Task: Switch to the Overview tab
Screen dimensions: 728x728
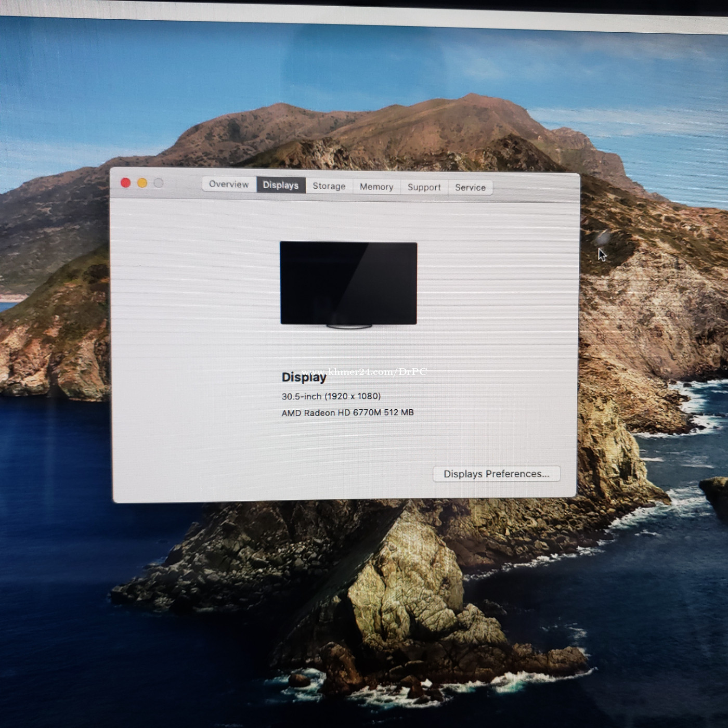Action: [229, 184]
